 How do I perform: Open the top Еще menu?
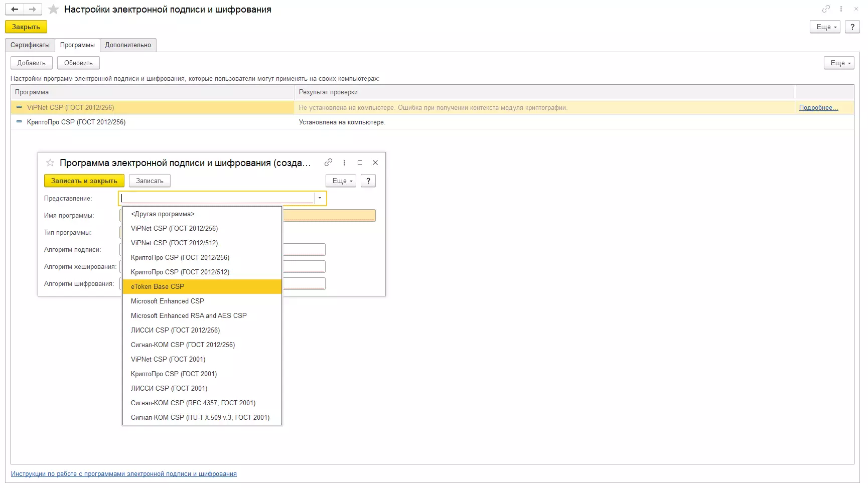pos(825,27)
